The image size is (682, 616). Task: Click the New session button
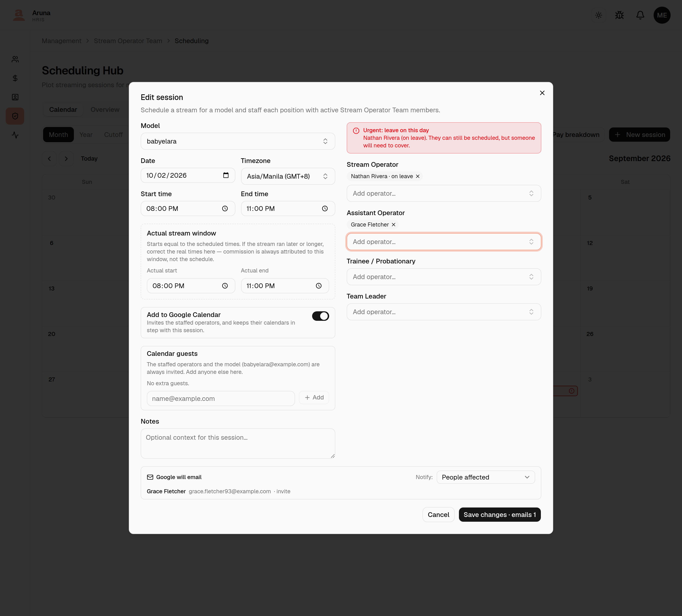coord(639,135)
